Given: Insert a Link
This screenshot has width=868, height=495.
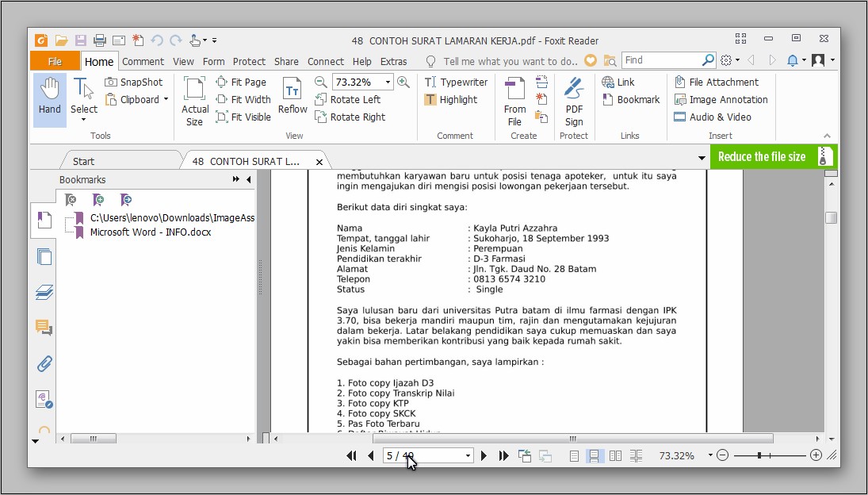Looking at the screenshot, I should coord(618,82).
